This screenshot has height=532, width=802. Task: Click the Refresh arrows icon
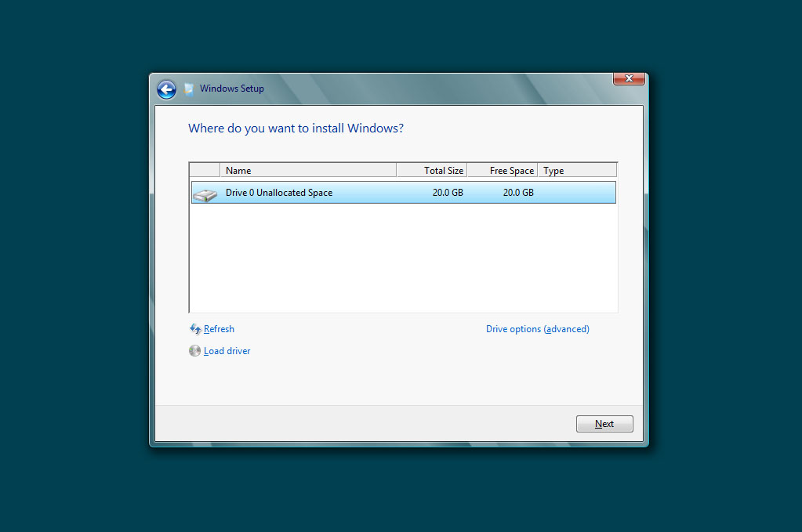click(x=195, y=329)
